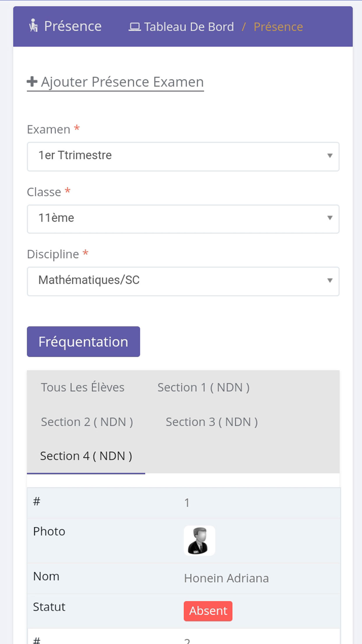Viewport: 362px width, 644px height.
Task: Open the Section 2 ( NDN ) tab
Action: [x=87, y=422]
